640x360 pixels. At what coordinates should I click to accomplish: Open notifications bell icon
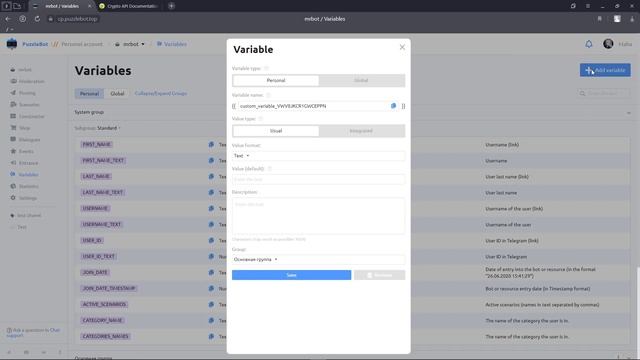(x=589, y=44)
